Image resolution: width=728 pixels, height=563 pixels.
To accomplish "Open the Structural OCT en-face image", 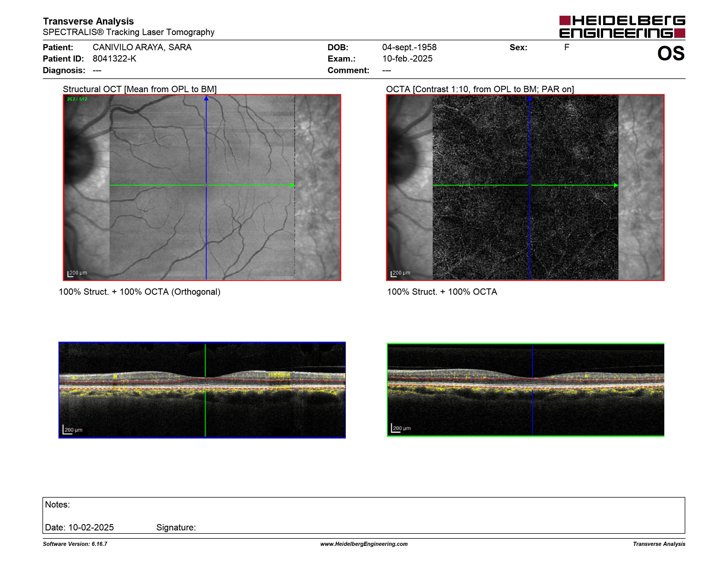I will pyautogui.click(x=202, y=187).
